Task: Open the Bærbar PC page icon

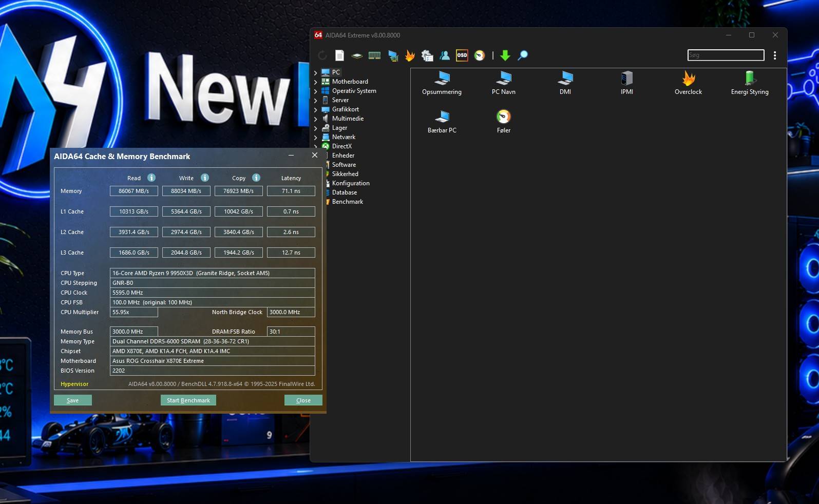Action: [x=442, y=122]
